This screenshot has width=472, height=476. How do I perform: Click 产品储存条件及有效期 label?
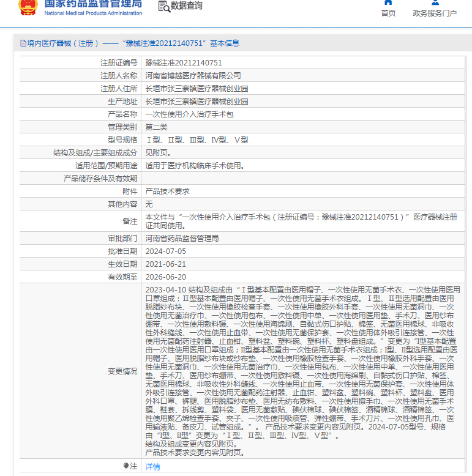(x=100, y=179)
